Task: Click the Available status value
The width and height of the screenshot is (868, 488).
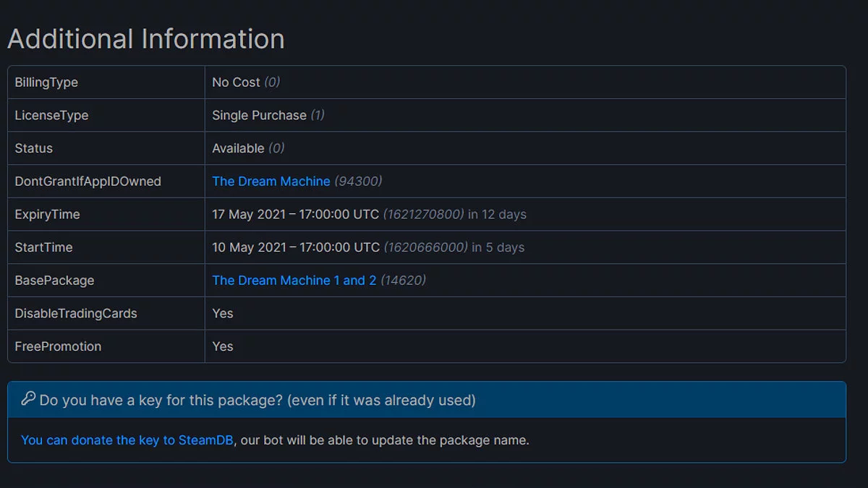Action: (238, 148)
